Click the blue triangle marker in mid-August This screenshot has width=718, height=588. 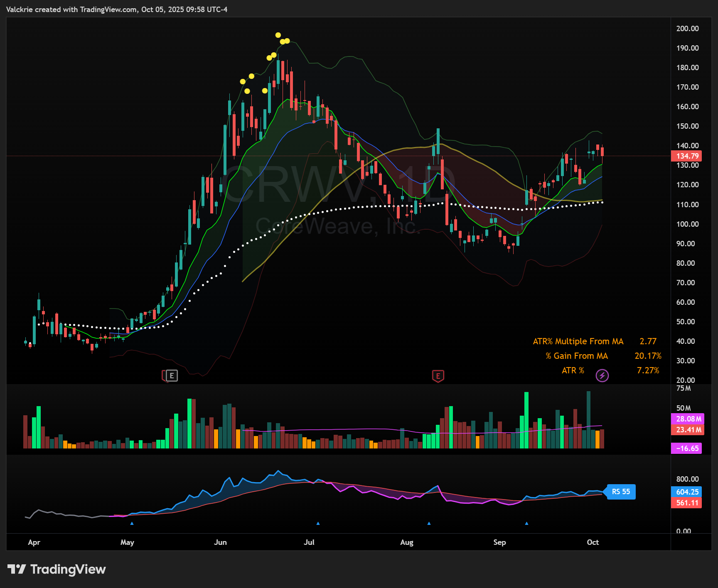pyautogui.click(x=429, y=523)
